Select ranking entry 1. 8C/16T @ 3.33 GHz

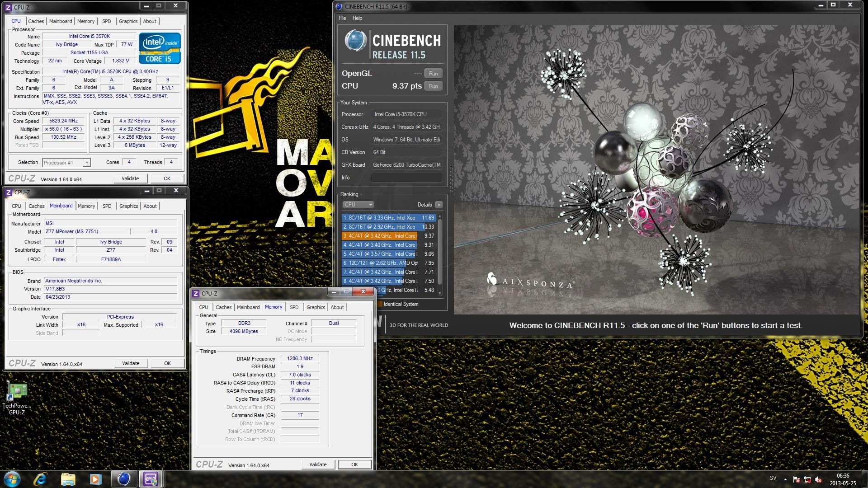coord(388,218)
